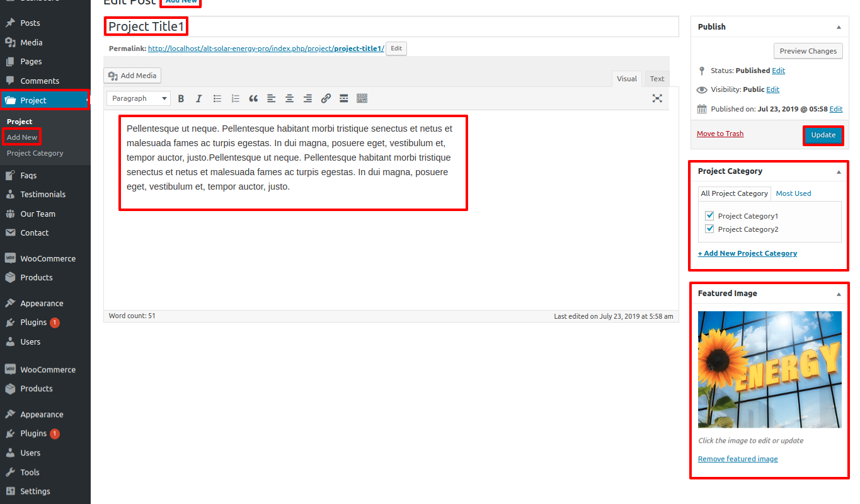This screenshot has width=860, height=504.
Task: Select the All Project Category tab
Action: click(x=735, y=193)
